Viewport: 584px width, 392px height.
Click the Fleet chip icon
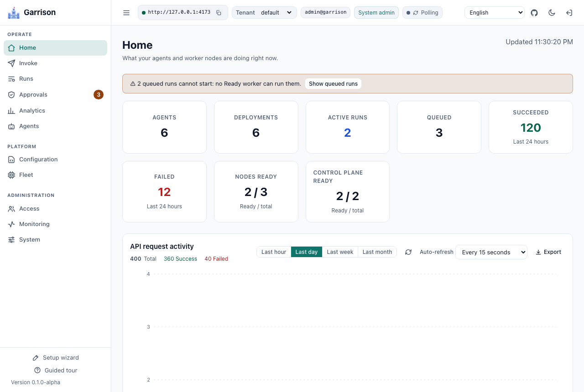pos(11,175)
